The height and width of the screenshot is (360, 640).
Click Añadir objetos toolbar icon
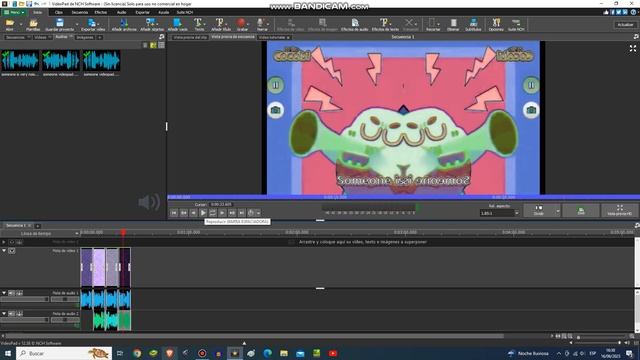click(x=152, y=24)
